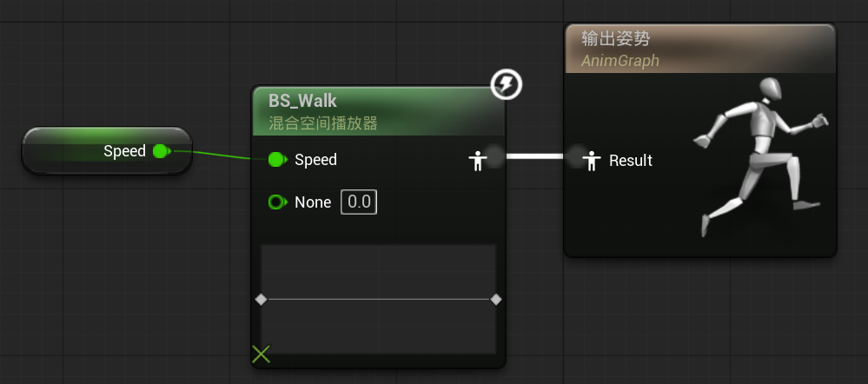
Task: Click the Result pose input pin icon
Action: tap(592, 160)
